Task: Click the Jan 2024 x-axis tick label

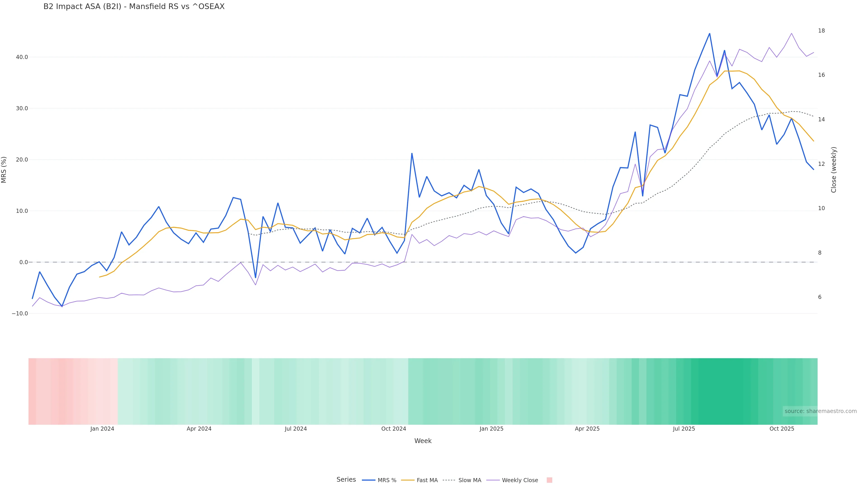Action: click(102, 429)
